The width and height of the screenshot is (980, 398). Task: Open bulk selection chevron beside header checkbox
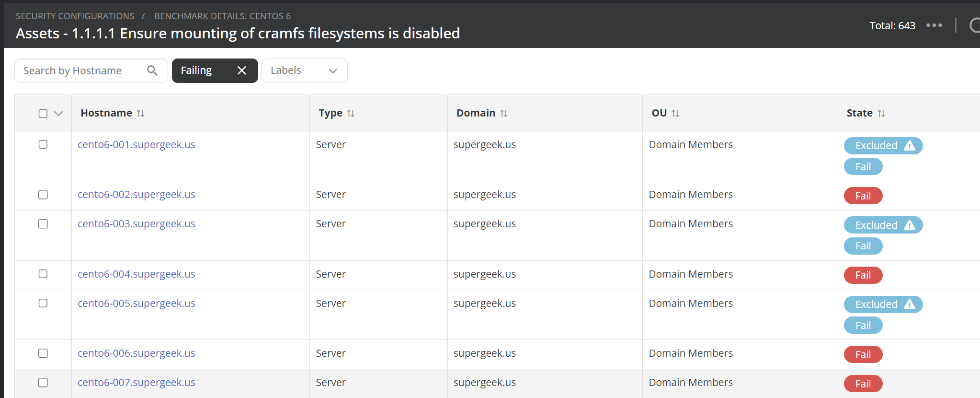(x=58, y=114)
